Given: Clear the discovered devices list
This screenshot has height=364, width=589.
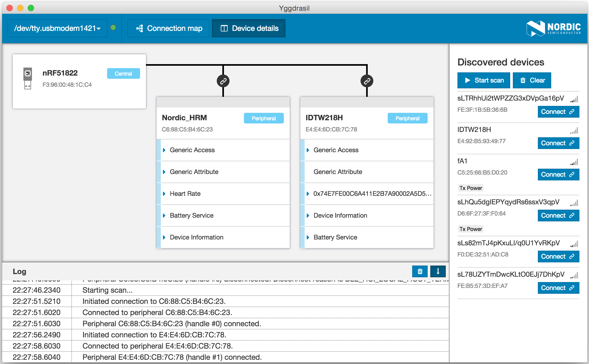Looking at the screenshot, I should [x=532, y=80].
